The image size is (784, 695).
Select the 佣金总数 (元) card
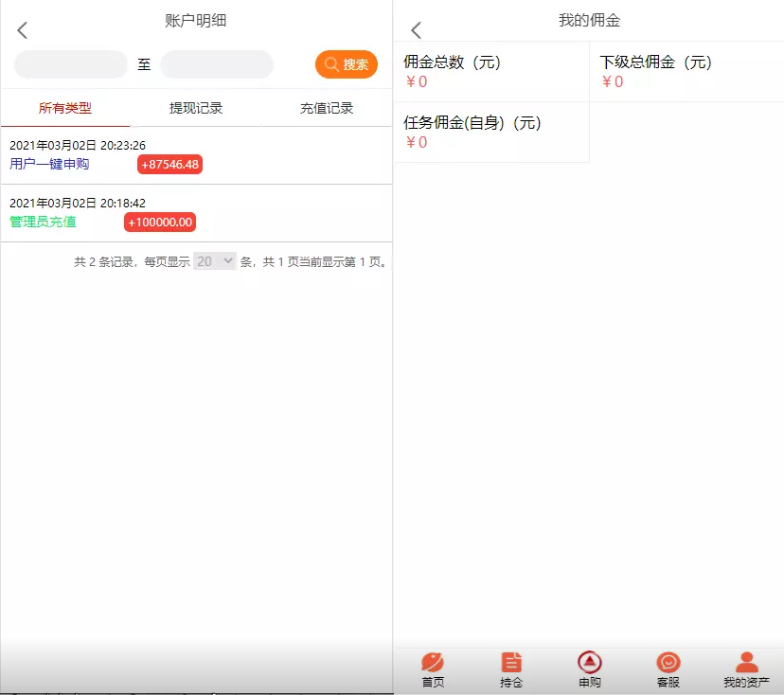(491, 72)
